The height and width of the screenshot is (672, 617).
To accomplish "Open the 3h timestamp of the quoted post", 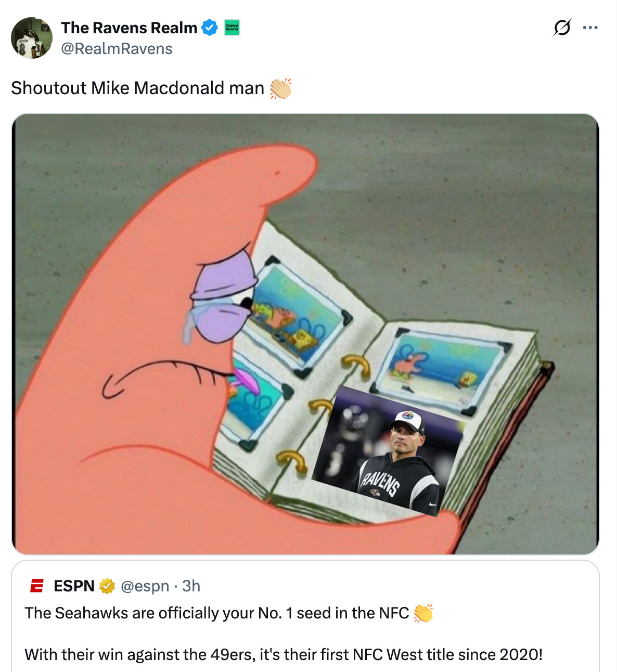I will pos(191,586).
